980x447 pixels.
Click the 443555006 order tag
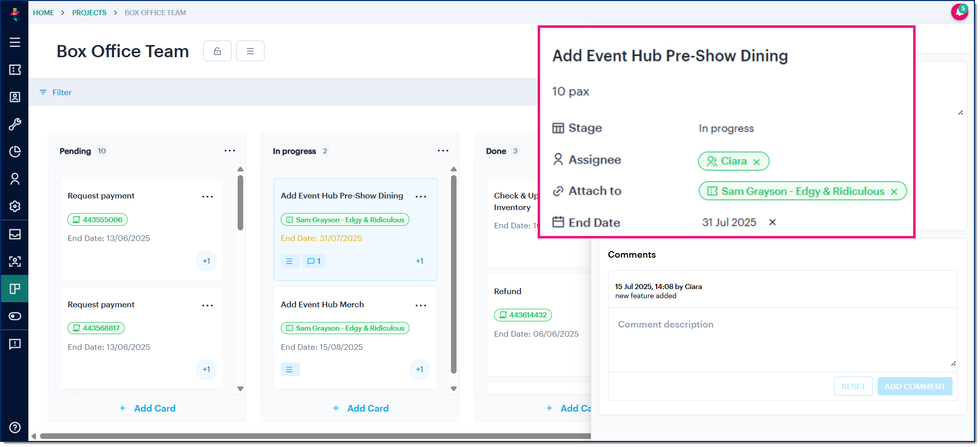click(97, 220)
